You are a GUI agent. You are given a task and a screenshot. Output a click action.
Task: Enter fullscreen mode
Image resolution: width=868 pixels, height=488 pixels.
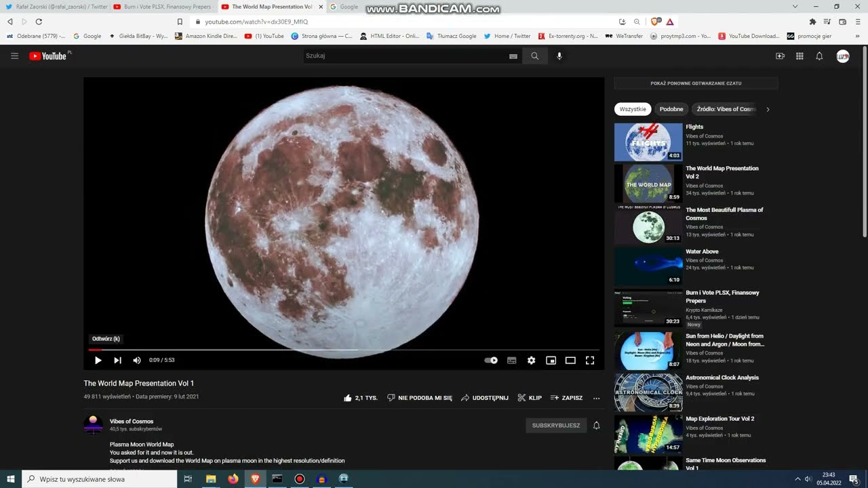coord(590,361)
